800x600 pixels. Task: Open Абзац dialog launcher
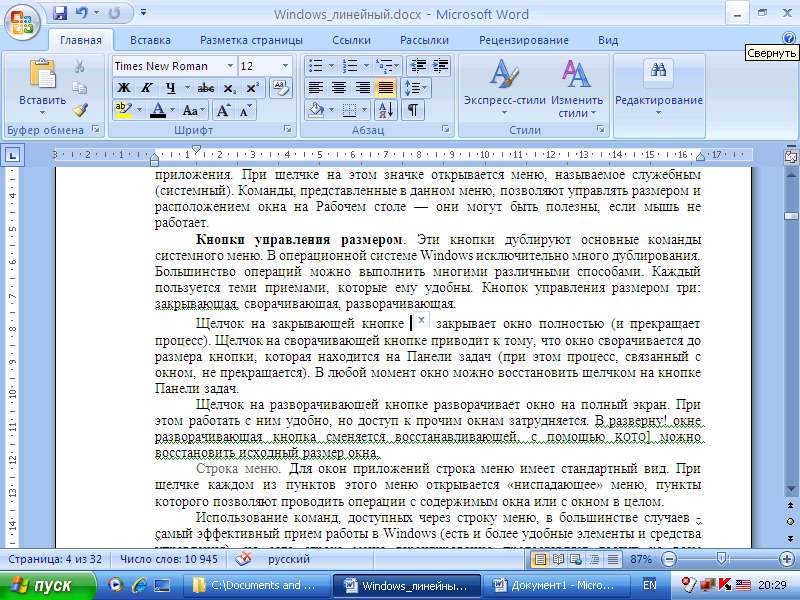pos(445,129)
